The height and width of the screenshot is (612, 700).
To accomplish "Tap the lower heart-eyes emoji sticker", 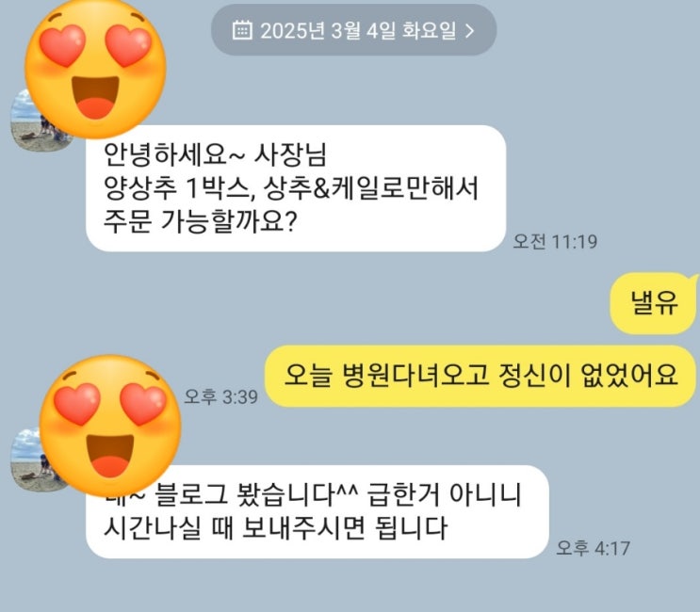I will coord(110,426).
